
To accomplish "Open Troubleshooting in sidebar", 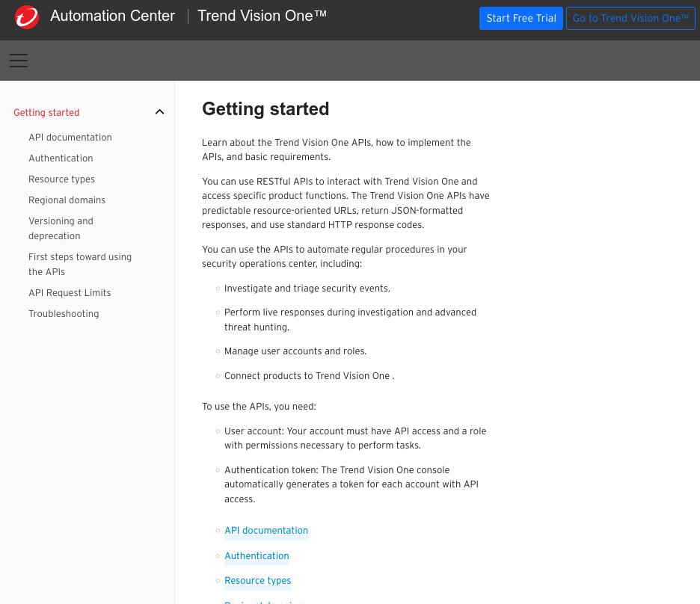I will [x=64, y=314].
